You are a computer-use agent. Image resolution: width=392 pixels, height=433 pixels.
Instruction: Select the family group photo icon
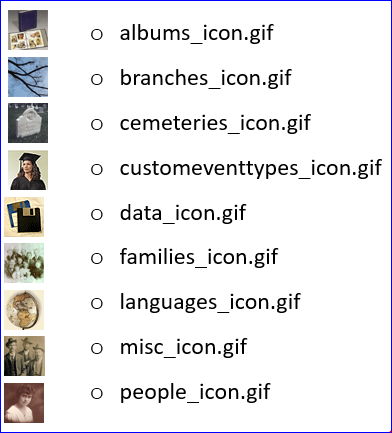[24, 263]
